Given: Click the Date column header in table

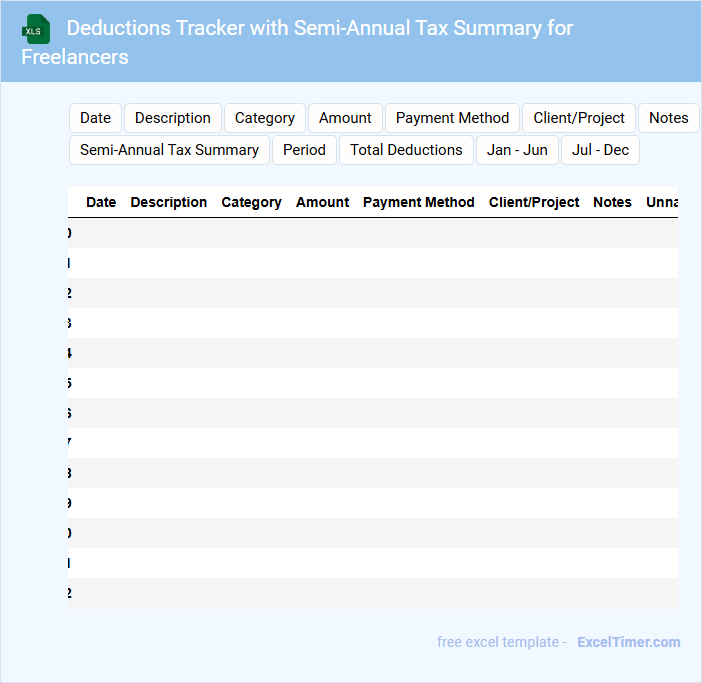Looking at the screenshot, I should pyautogui.click(x=101, y=202).
